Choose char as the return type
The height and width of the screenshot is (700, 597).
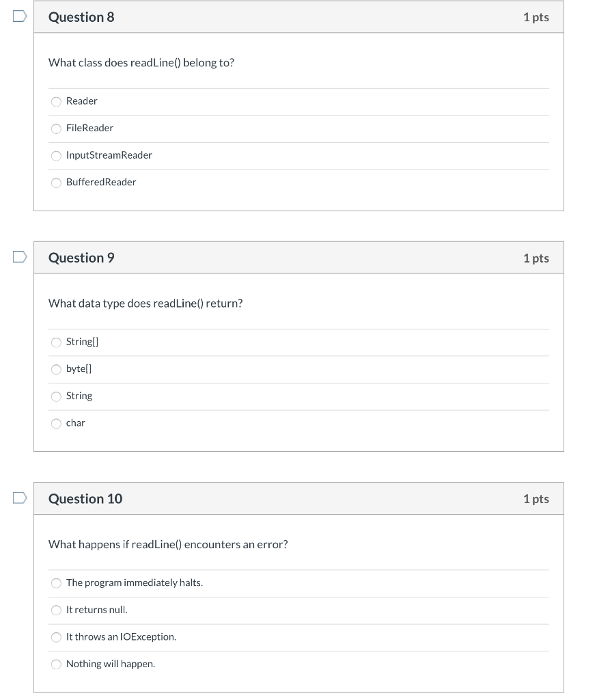56,423
